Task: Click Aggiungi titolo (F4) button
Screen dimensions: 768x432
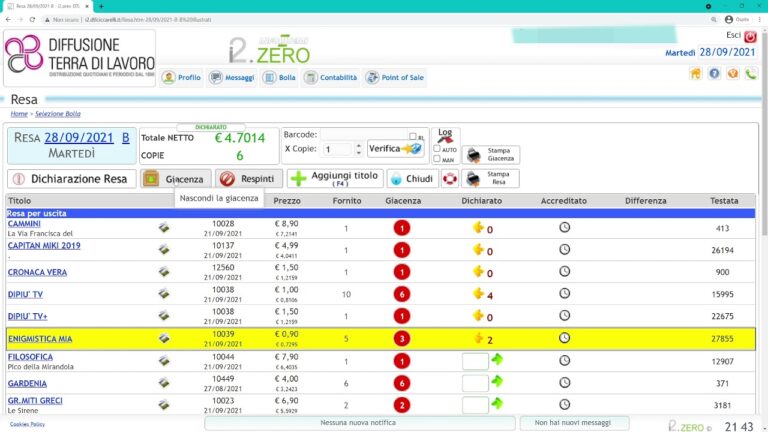Action: point(336,179)
